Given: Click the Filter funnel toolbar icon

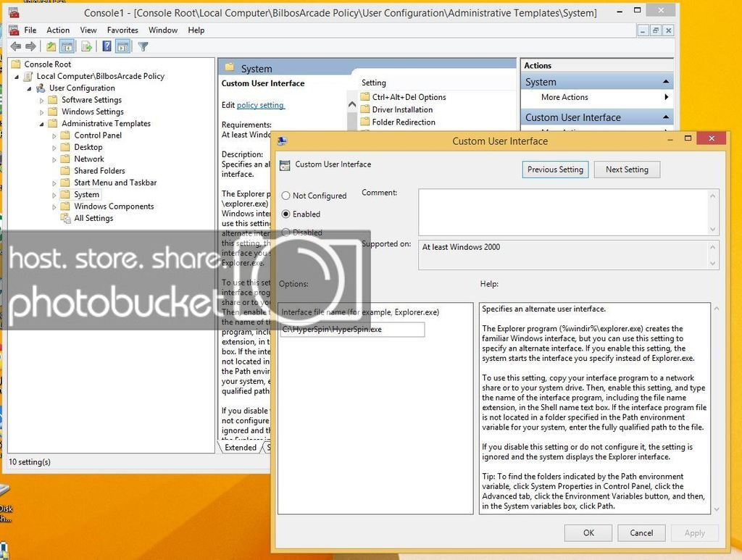Looking at the screenshot, I should pos(143,46).
